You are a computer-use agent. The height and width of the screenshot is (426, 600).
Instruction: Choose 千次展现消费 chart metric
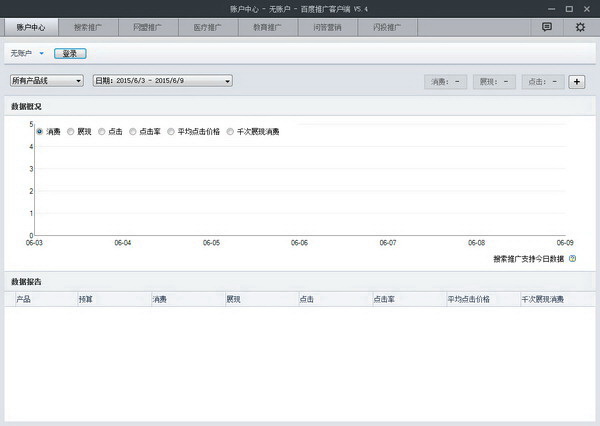[x=231, y=131]
